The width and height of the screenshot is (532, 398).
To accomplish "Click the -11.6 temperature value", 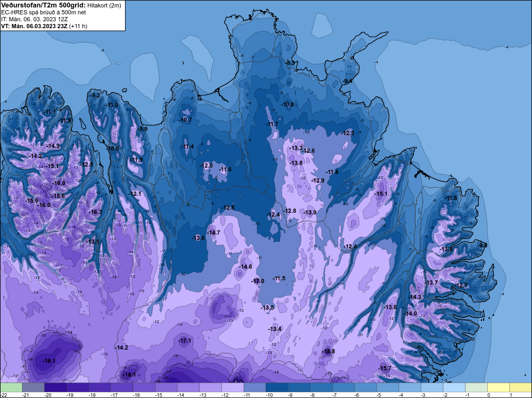I will point(225,169).
